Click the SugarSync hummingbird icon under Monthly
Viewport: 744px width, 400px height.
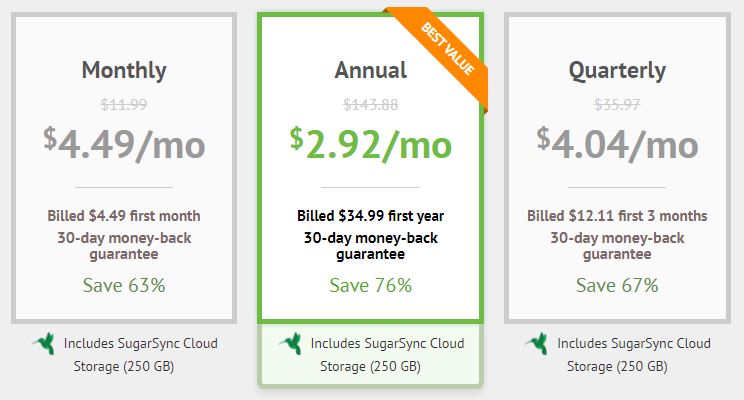click(x=44, y=343)
